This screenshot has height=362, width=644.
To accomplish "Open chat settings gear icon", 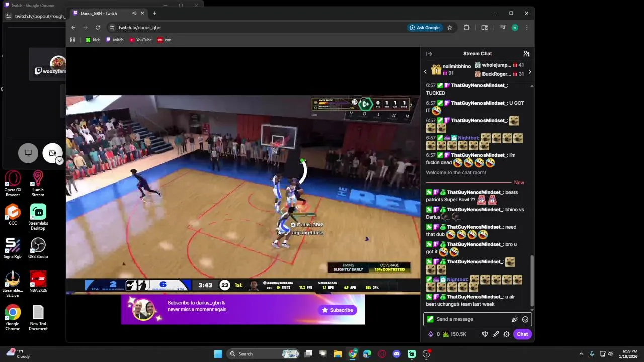I will point(506,334).
